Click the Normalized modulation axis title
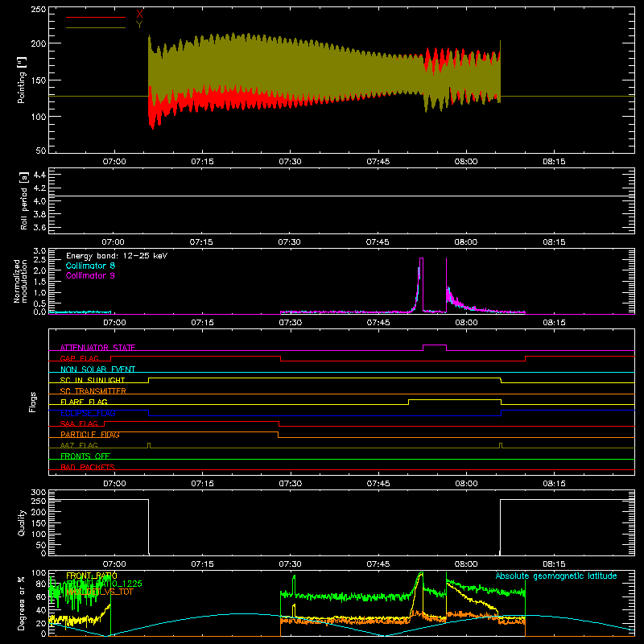The image size is (644, 644). 20,281
